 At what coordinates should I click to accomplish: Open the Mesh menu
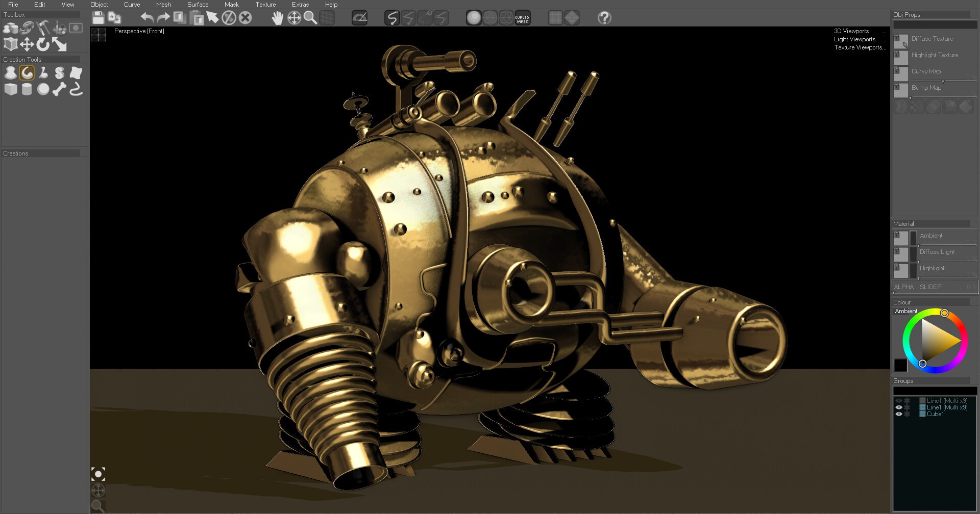pyautogui.click(x=163, y=5)
